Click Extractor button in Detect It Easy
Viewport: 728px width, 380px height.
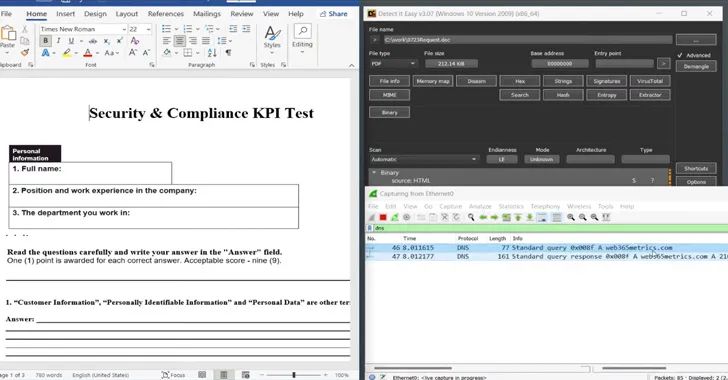click(650, 95)
